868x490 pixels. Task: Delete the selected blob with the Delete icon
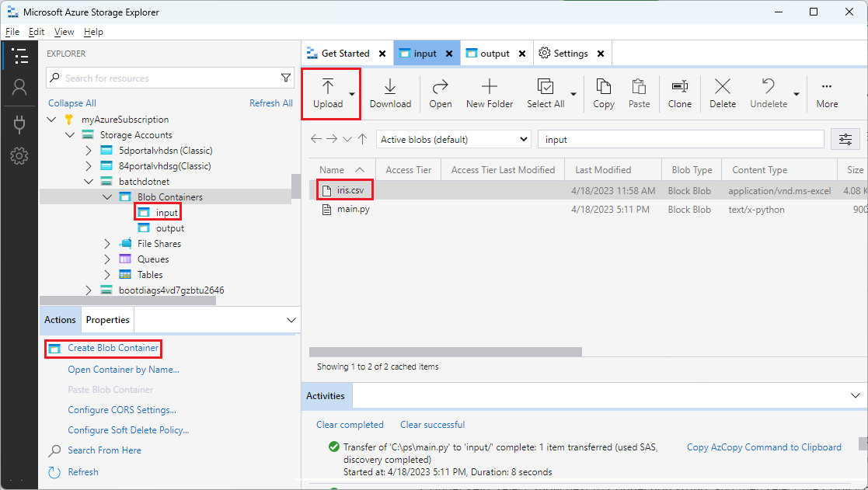pyautogui.click(x=722, y=93)
